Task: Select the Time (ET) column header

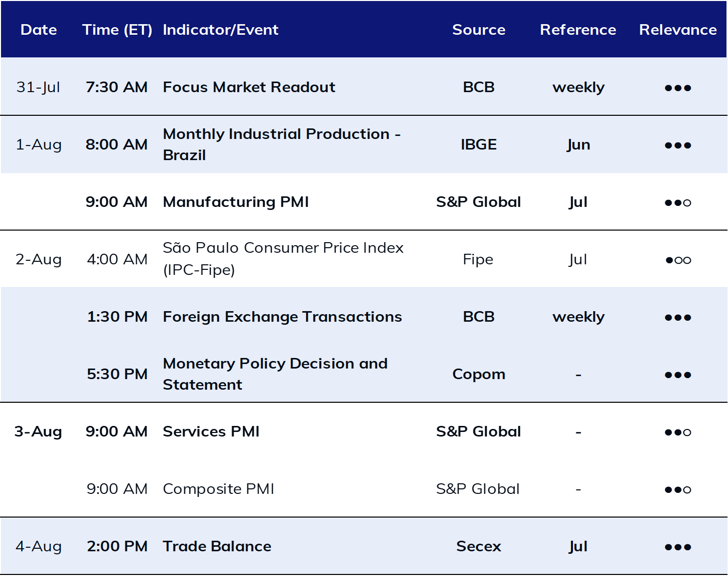Action: [x=117, y=30]
